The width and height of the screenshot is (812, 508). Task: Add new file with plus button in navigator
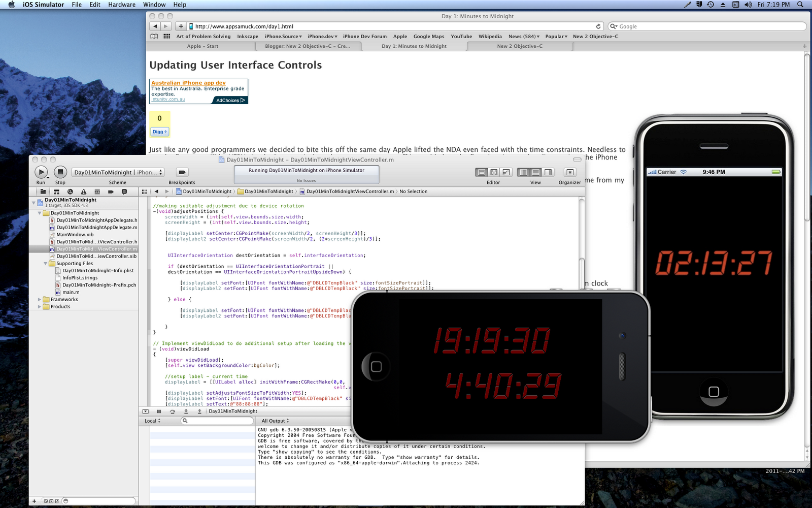35,501
